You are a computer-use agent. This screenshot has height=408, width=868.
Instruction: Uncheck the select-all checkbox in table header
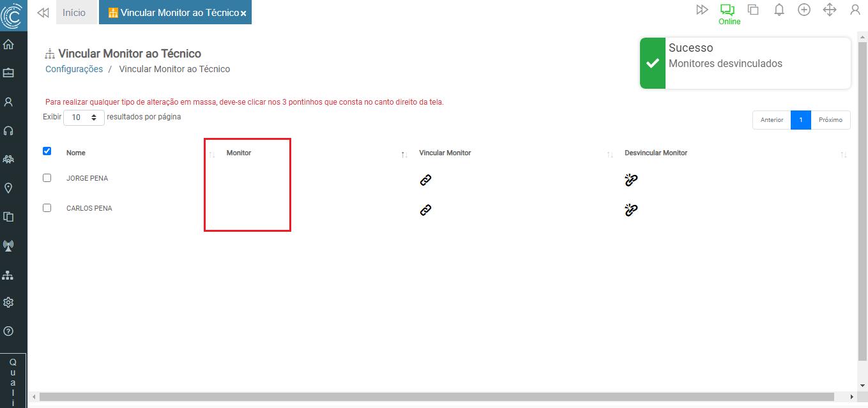47,151
